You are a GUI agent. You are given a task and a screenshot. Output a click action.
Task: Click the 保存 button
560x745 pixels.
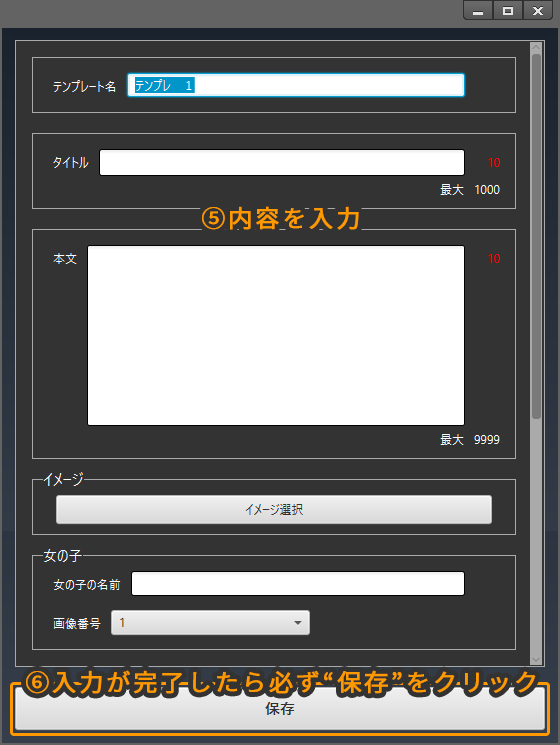(280, 709)
